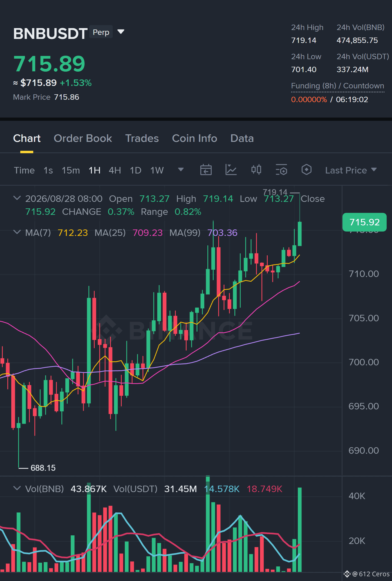The image size is (392, 581).
Task: Click the Funding (8h) / Countdown link
Action: [x=338, y=86]
